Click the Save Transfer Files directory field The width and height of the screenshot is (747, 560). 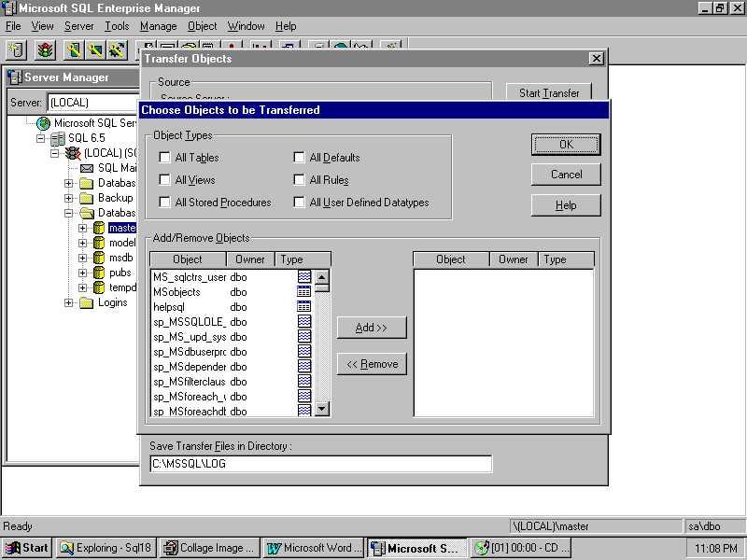pos(320,464)
